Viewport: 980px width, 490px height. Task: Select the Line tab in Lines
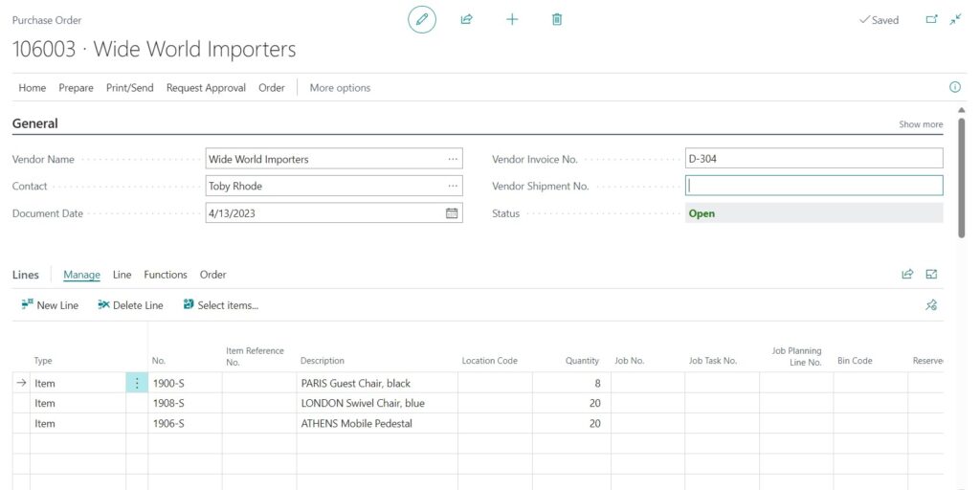(122, 275)
